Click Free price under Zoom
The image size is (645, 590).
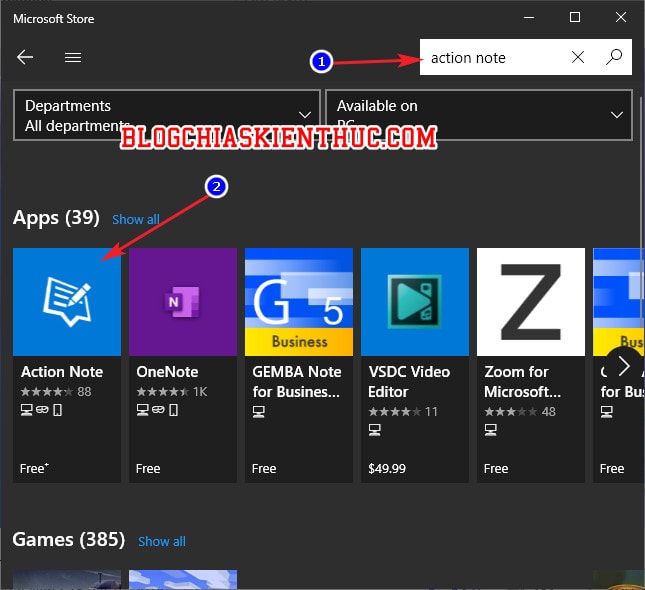496,469
